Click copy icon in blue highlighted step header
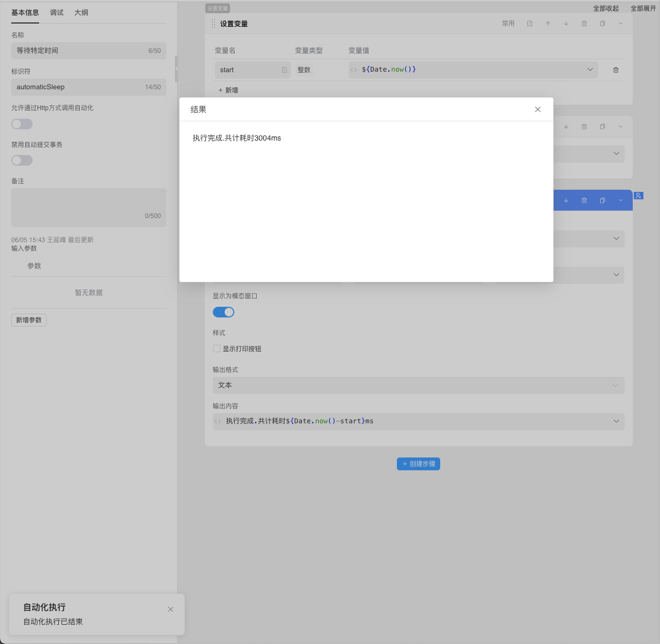 [x=602, y=200]
